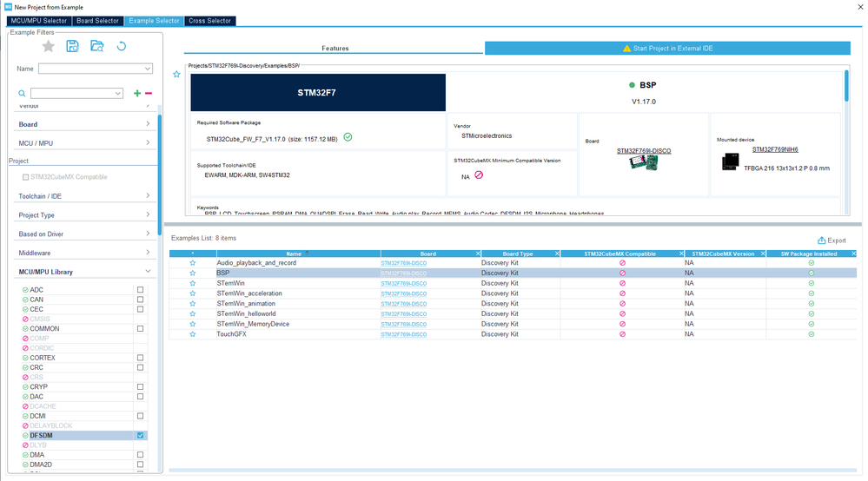Save the current filter settings icon
868x481 pixels.
(72, 46)
